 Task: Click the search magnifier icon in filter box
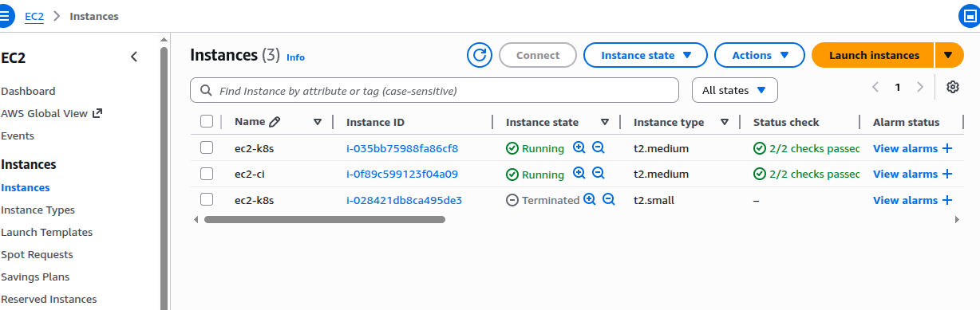click(206, 91)
